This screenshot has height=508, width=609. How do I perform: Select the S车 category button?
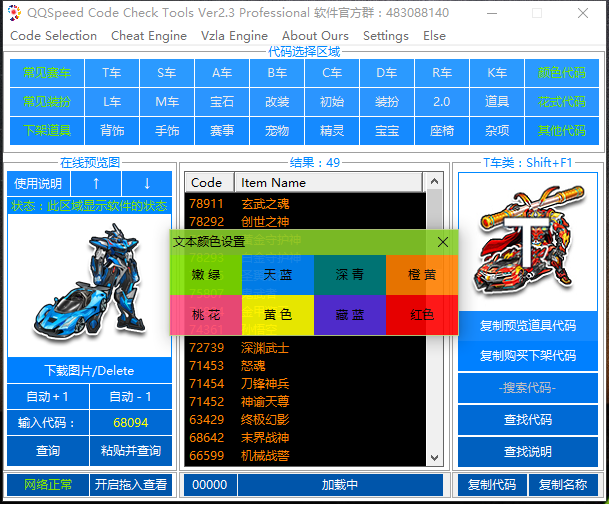point(167,73)
